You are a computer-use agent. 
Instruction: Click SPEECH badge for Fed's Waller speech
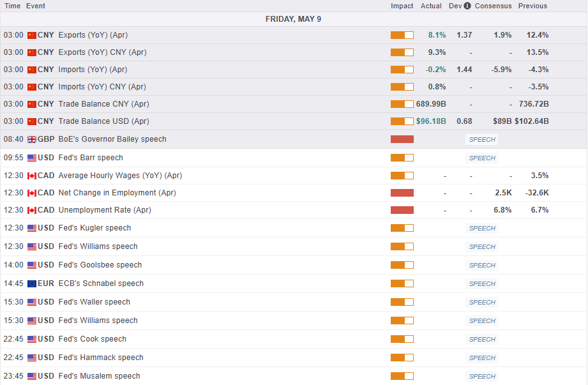click(x=482, y=302)
